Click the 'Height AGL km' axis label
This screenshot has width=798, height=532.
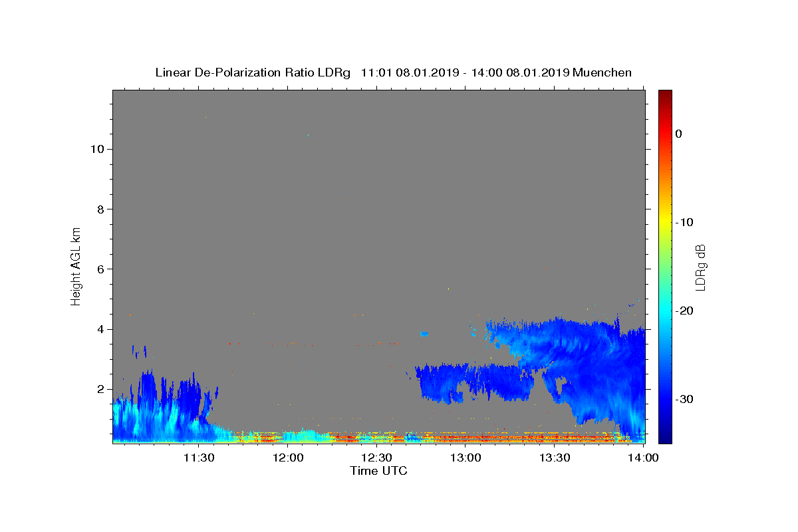coord(76,266)
